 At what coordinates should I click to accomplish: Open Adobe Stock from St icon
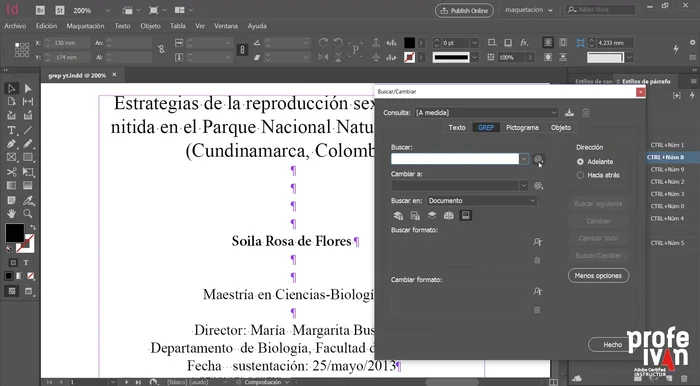(59, 10)
